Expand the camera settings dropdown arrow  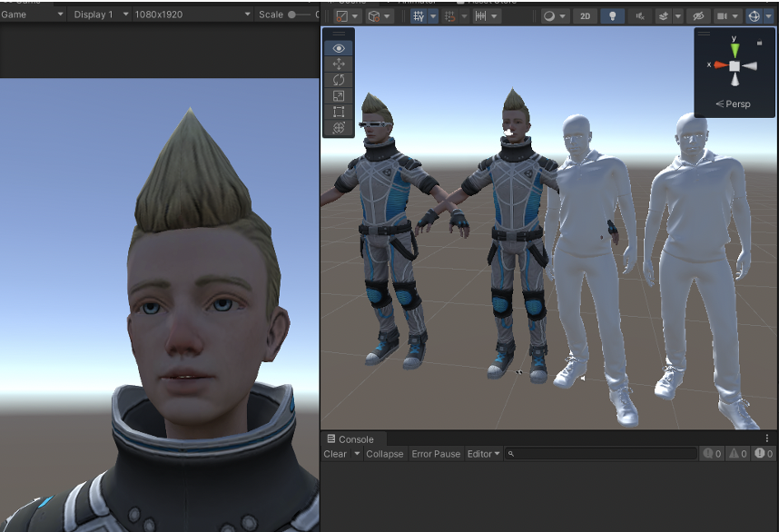tap(735, 16)
